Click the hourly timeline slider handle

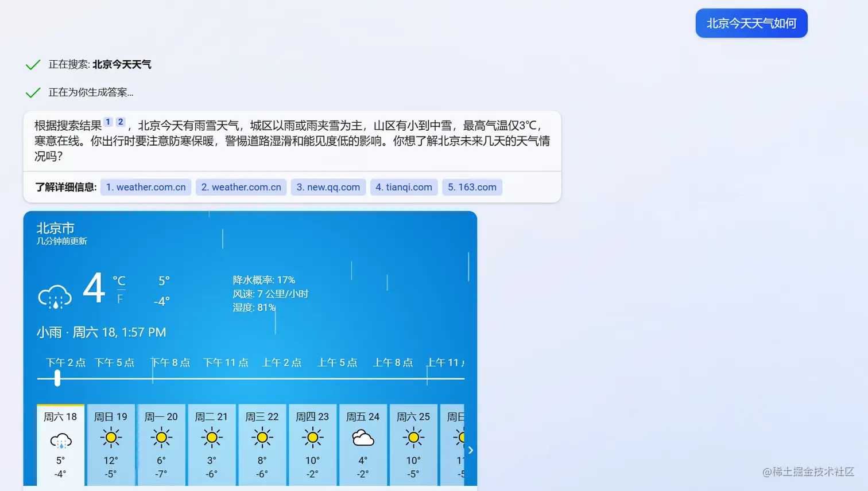57,378
